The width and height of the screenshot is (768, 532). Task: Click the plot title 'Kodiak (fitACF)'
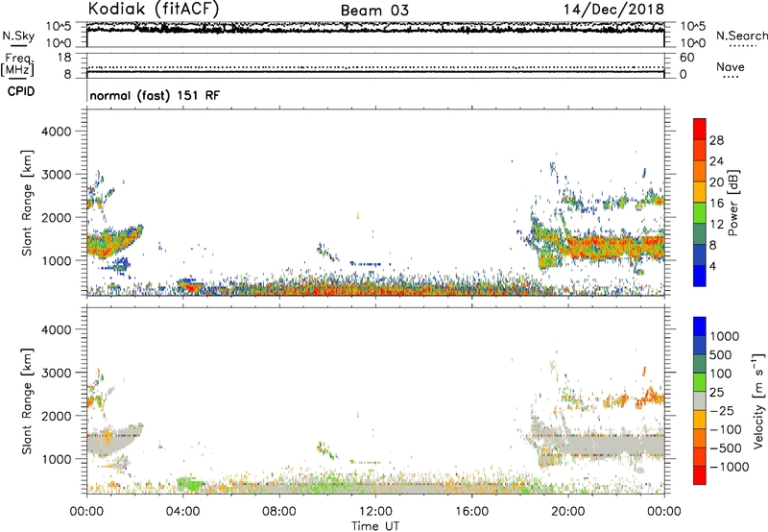154,9
